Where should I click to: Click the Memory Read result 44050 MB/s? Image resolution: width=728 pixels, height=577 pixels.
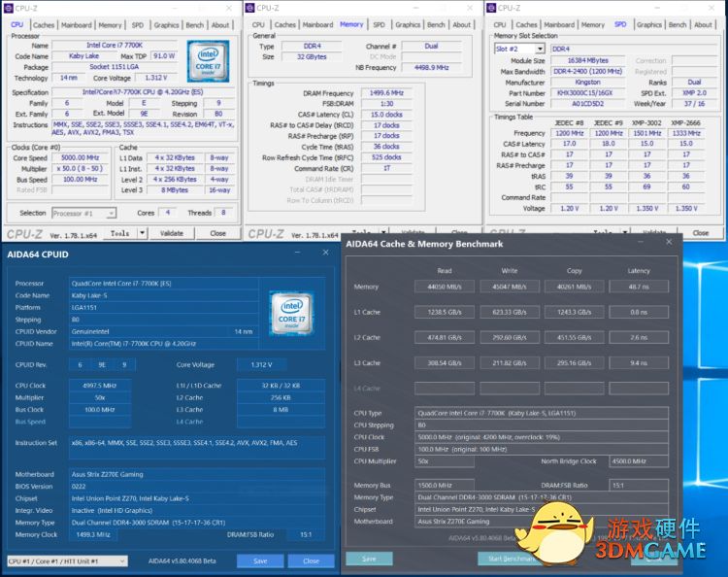click(445, 288)
